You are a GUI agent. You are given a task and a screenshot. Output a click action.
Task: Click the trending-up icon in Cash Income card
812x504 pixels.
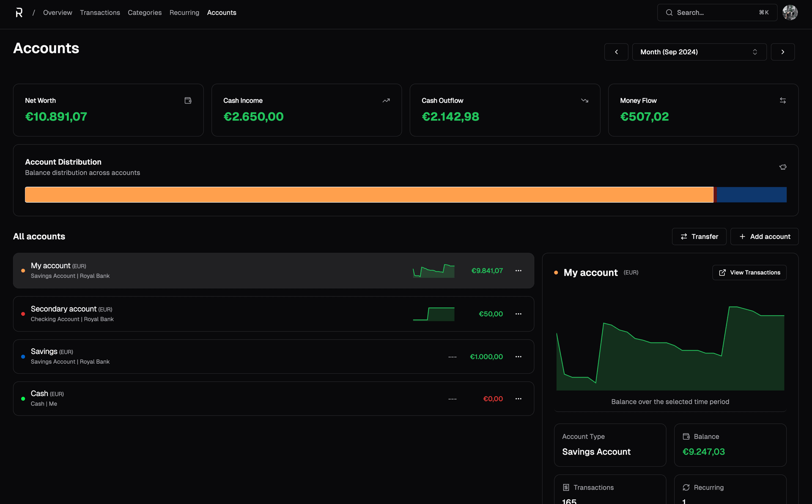(x=386, y=101)
